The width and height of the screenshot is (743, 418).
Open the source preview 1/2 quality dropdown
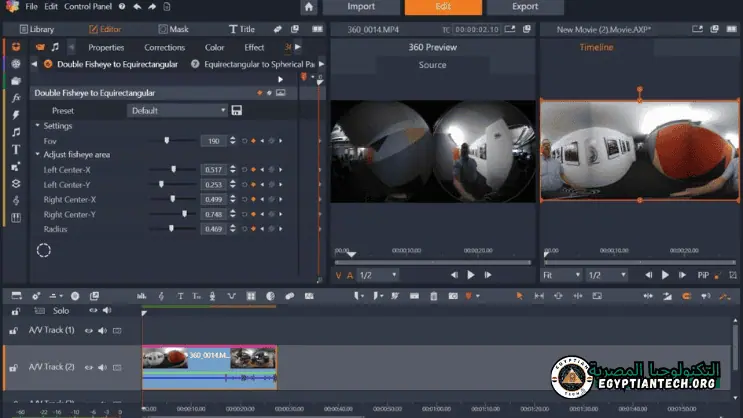point(378,275)
